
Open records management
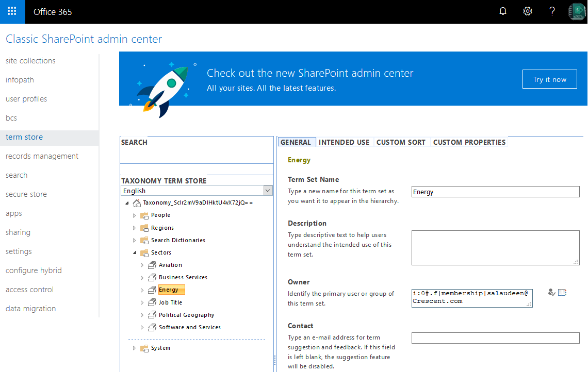pos(42,156)
